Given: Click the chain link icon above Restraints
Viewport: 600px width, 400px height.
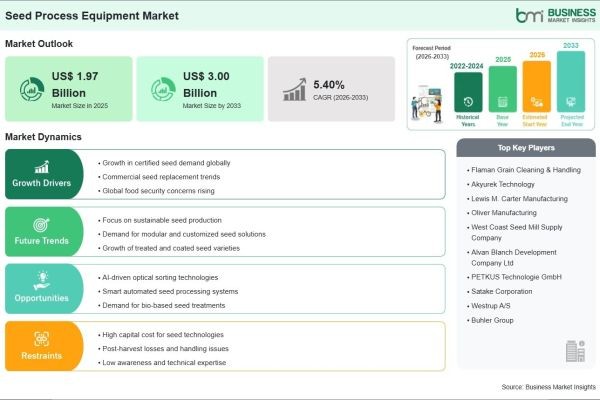Looking at the screenshot, I should point(41,339).
